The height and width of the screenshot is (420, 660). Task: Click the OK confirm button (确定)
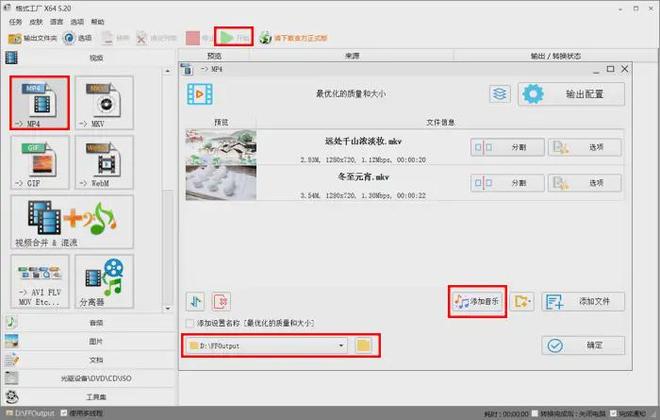[583, 346]
